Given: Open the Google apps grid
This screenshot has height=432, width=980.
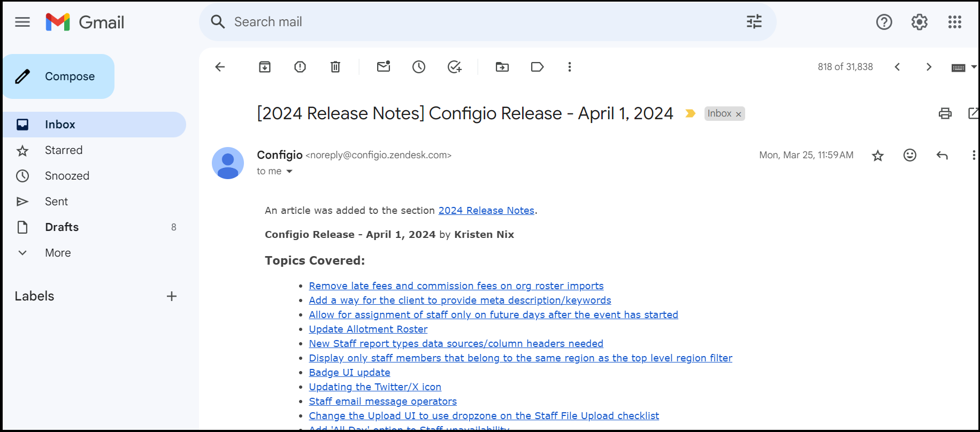Looking at the screenshot, I should tap(955, 22).
